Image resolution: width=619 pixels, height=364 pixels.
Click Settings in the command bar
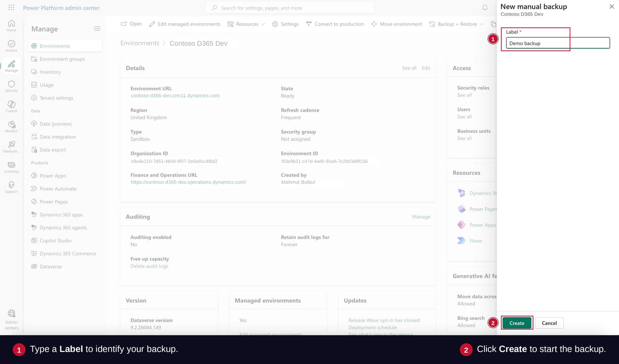[285, 24]
